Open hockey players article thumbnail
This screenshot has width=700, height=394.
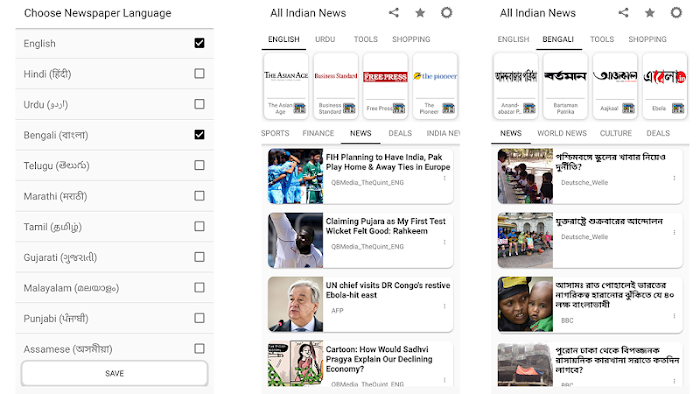coord(295,176)
